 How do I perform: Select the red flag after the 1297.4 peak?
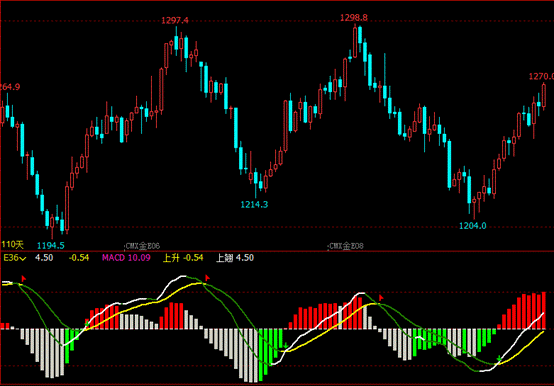[207, 278]
